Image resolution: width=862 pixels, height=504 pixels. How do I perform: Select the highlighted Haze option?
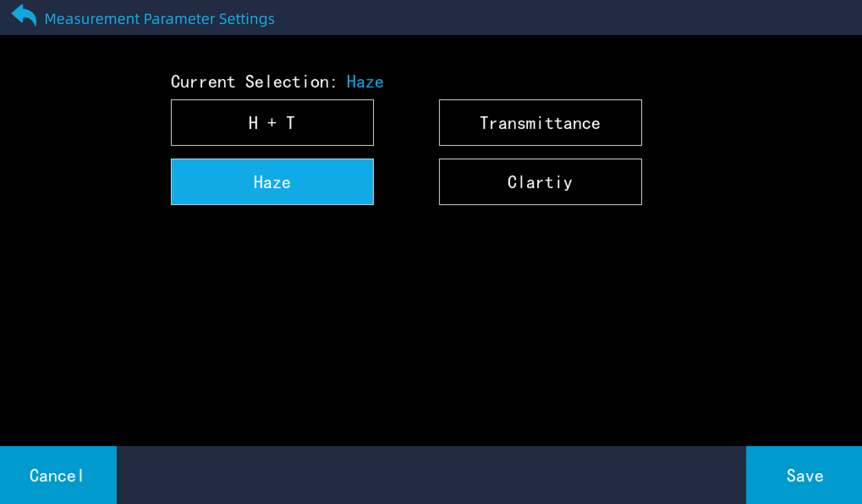[272, 182]
